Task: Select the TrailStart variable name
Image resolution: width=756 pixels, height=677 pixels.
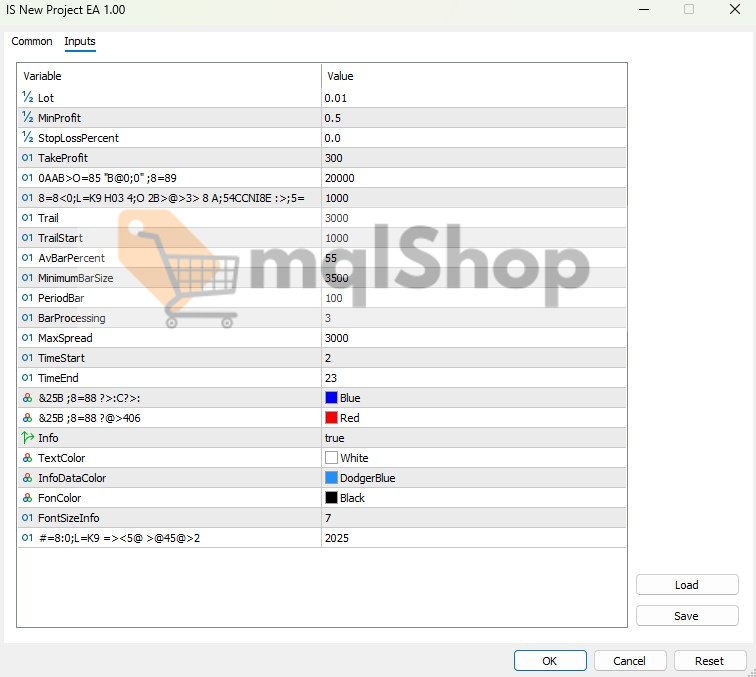Action: click(x=60, y=238)
